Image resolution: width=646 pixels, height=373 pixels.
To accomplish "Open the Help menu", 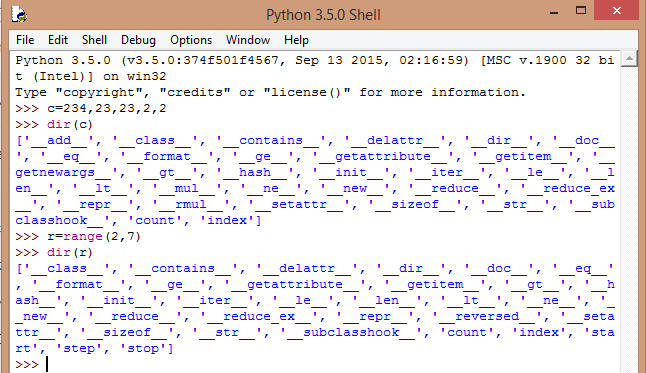I will 296,40.
